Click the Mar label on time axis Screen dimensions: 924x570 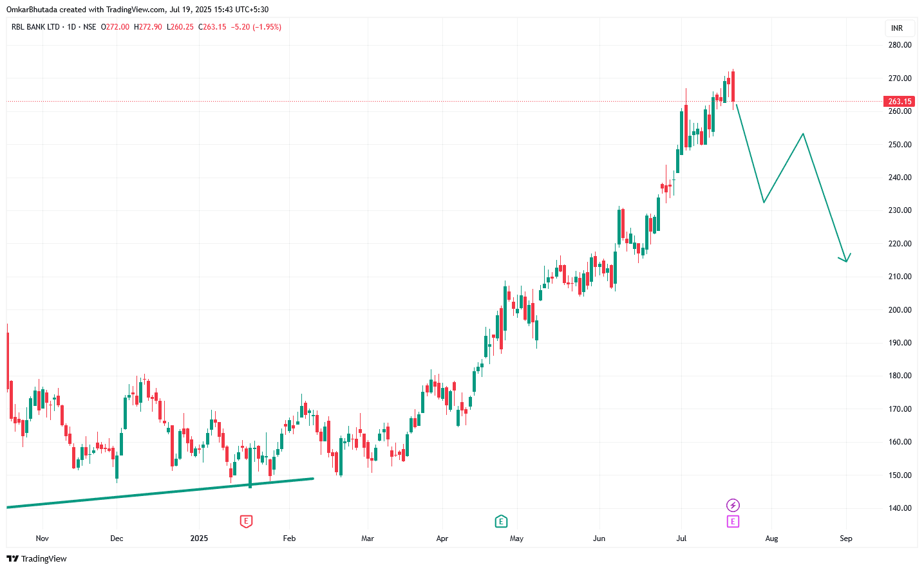click(x=368, y=538)
